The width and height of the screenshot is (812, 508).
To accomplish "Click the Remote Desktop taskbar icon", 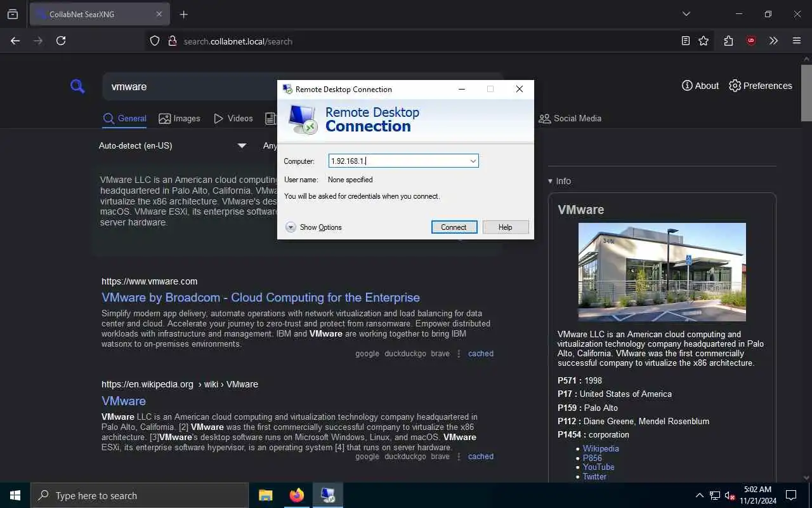I will pyautogui.click(x=327, y=495).
